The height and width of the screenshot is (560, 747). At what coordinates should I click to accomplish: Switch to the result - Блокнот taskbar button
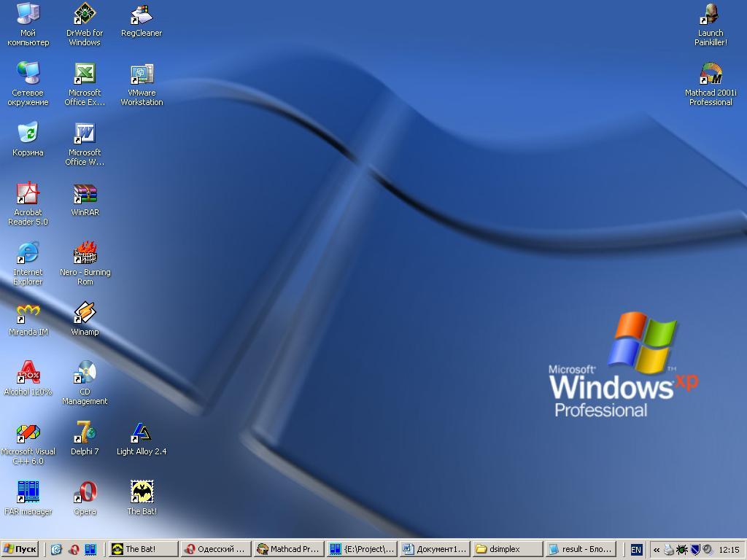[581, 549]
